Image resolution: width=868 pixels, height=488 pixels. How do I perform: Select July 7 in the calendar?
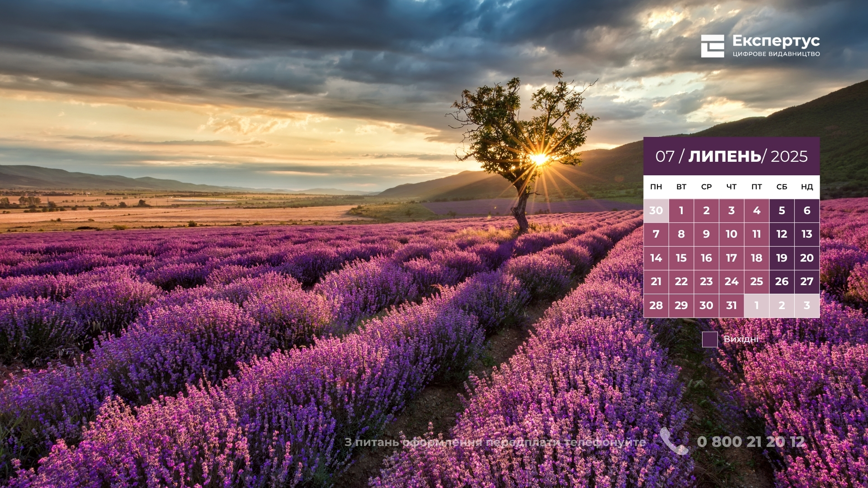click(656, 234)
